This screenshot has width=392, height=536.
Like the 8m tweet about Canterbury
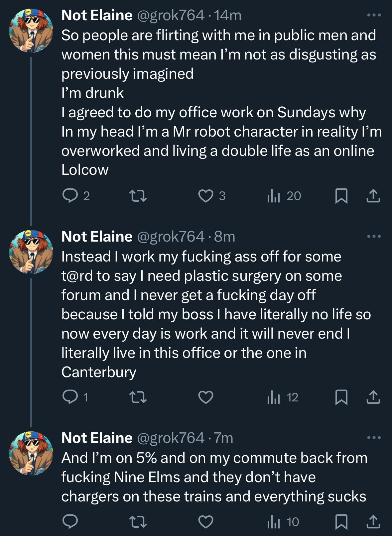(x=206, y=397)
